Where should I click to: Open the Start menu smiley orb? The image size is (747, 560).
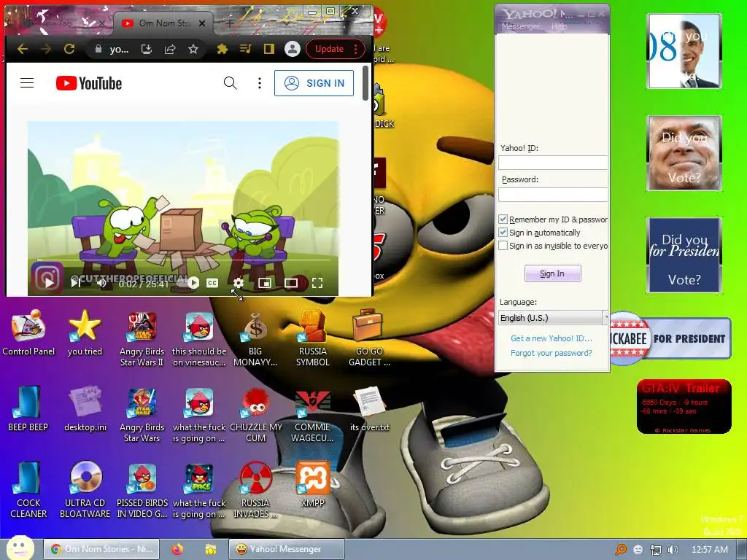[x=20, y=548]
